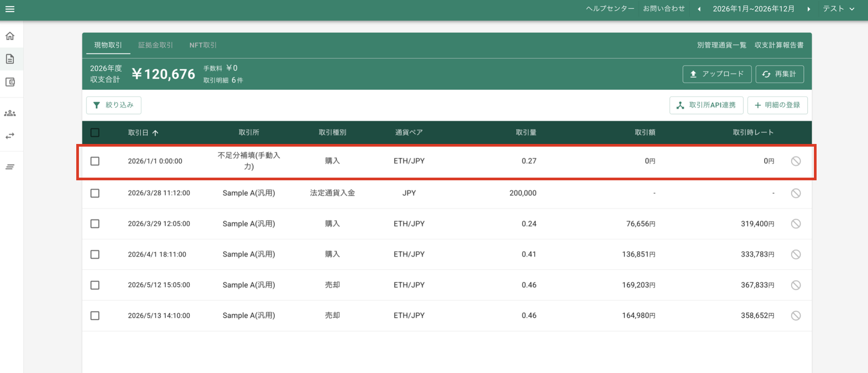Screen dimensions: 868x373
Task: Click the 取引所API連携 button
Action: pyautogui.click(x=706, y=105)
